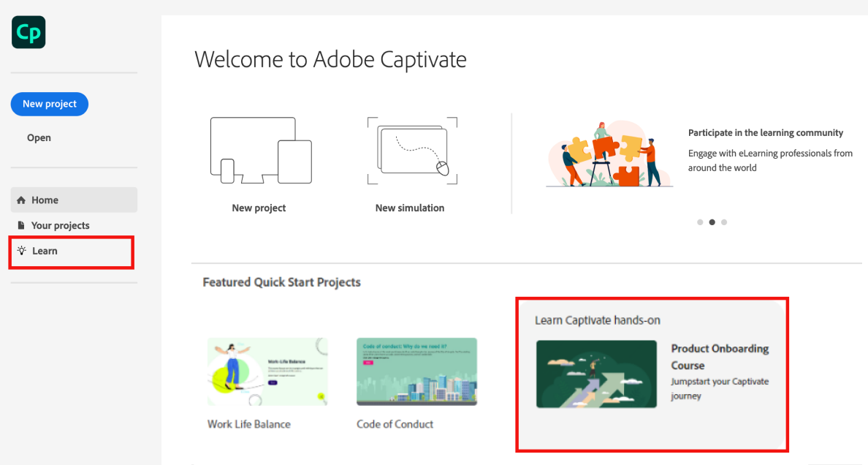Select the middle carousel dot indicator
The image size is (868, 465).
712,222
